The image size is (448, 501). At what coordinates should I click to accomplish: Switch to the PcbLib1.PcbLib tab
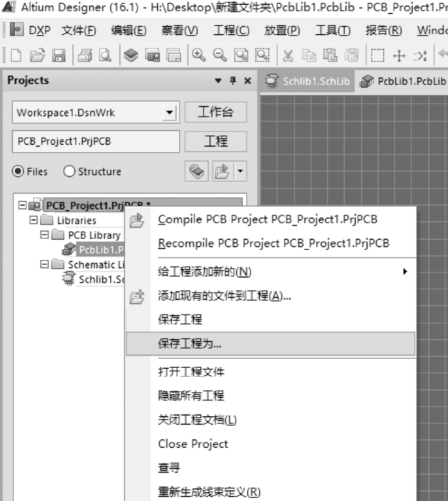[x=403, y=81]
